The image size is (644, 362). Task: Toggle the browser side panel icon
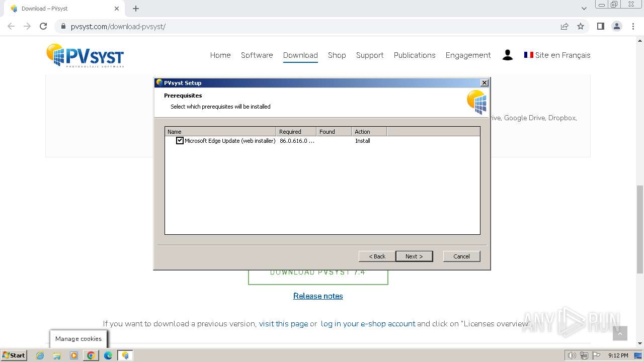600,26
